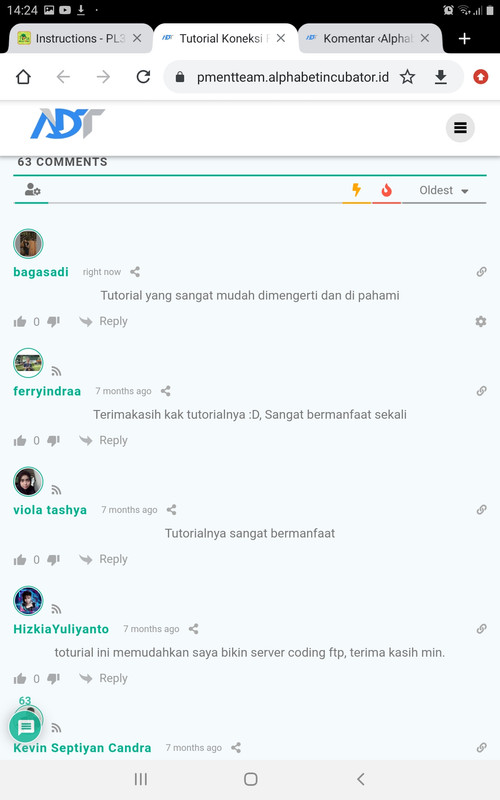
Task: Open the user settings comment manager icon
Action: pos(33,190)
